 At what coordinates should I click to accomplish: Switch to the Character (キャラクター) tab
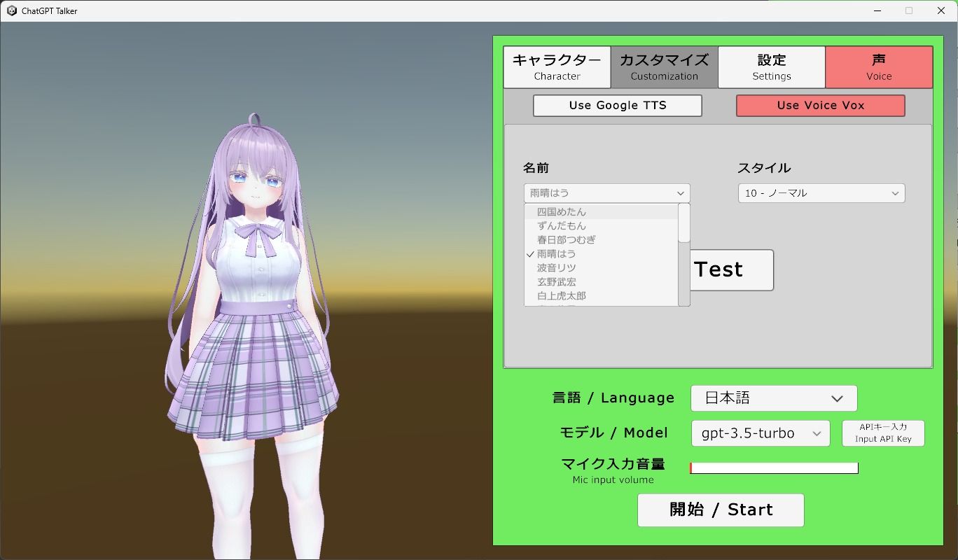coord(557,66)
